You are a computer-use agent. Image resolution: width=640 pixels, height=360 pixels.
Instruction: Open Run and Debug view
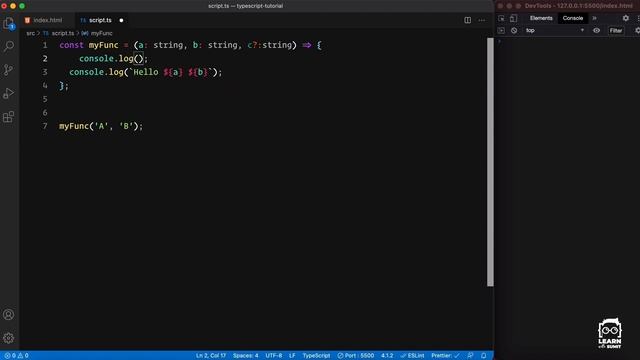pyautogui.click(x=9, y=93)
